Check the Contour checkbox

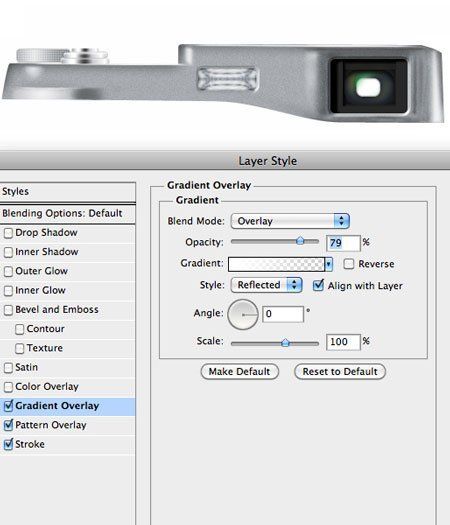click(x=19, y=329)
